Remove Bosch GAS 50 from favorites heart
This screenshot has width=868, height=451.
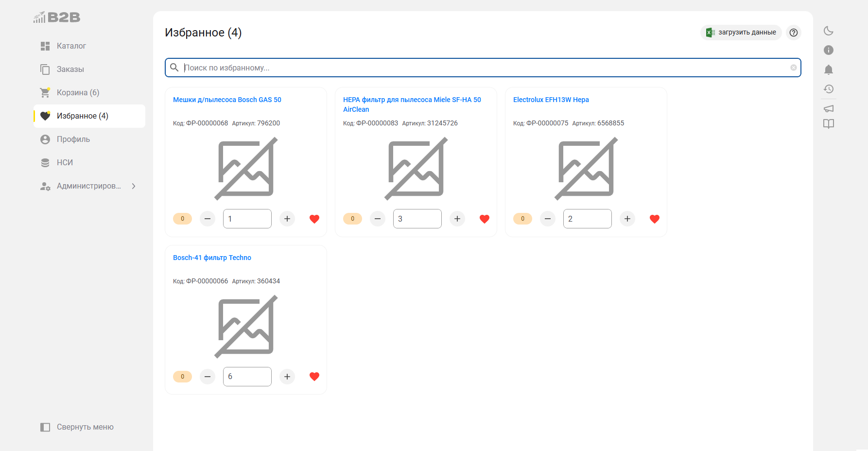(x=314, y=219)
